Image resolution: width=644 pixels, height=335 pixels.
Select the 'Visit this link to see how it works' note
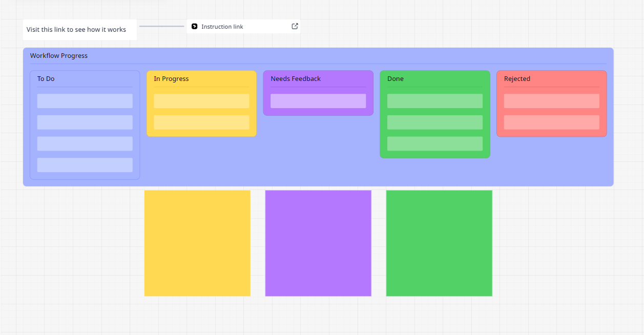(79, 30)
